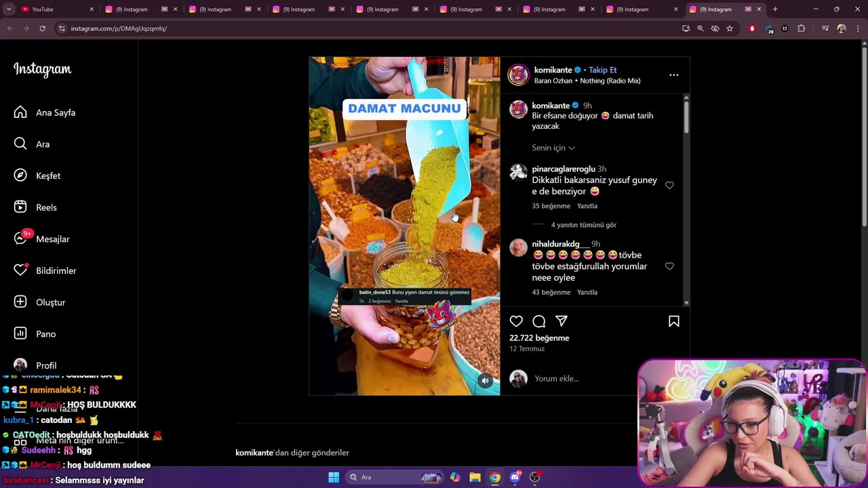Image resolution: width=868 pixels, height=488 pixels.
Task: Toggle the video mute speaker button
Action: [x=485, y=381]
